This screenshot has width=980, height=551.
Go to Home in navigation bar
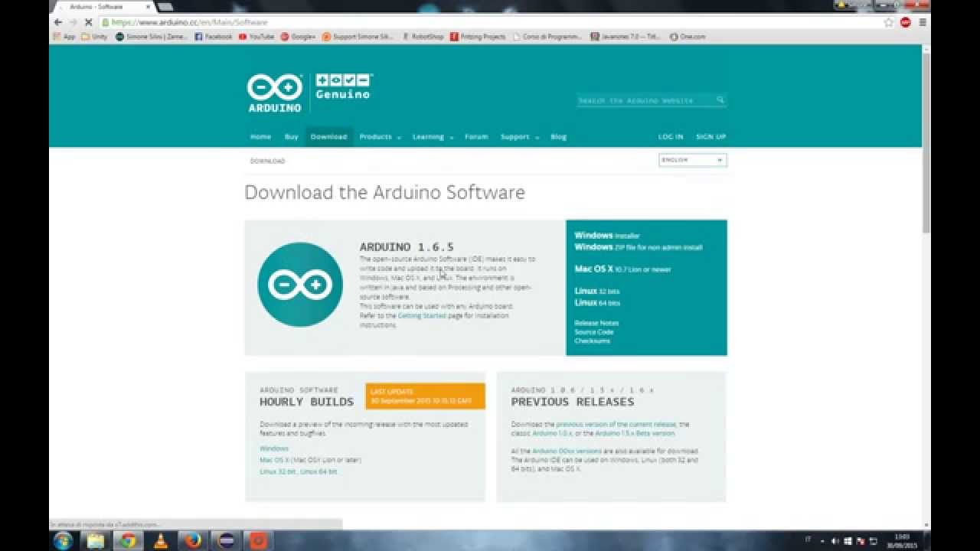pyautogui.click(x=260, y=137)
